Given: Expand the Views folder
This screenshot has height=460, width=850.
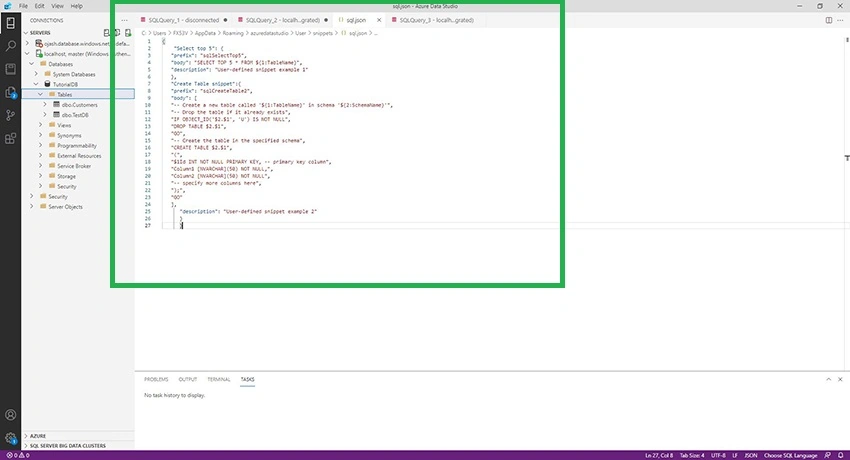Looking at the screenshot, I should pyautogui.click(x=41, y=125).
